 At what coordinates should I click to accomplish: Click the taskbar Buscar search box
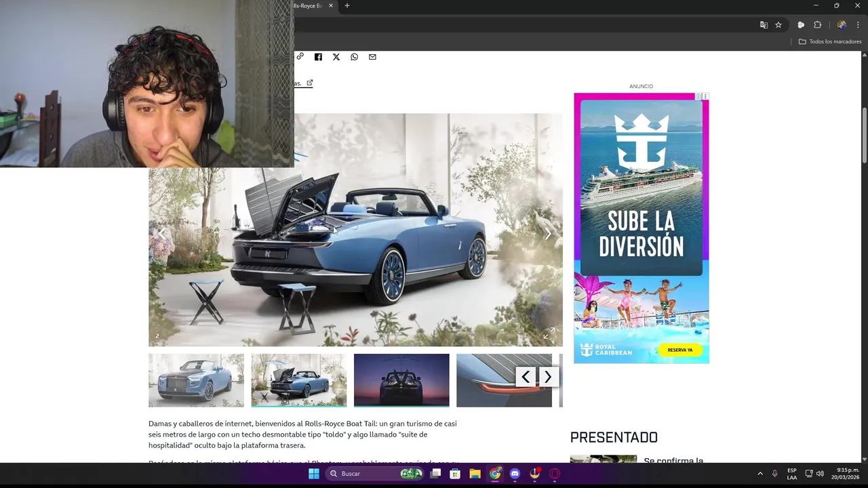click(375, 474)
